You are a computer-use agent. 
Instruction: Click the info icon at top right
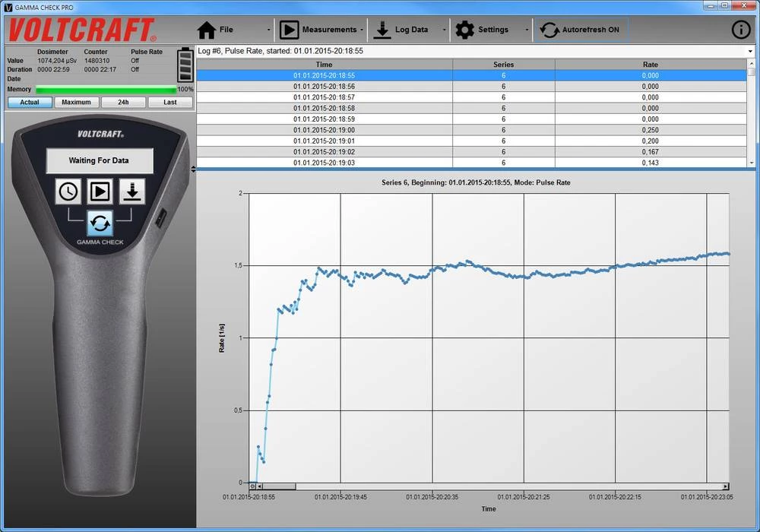coord(740,30)
